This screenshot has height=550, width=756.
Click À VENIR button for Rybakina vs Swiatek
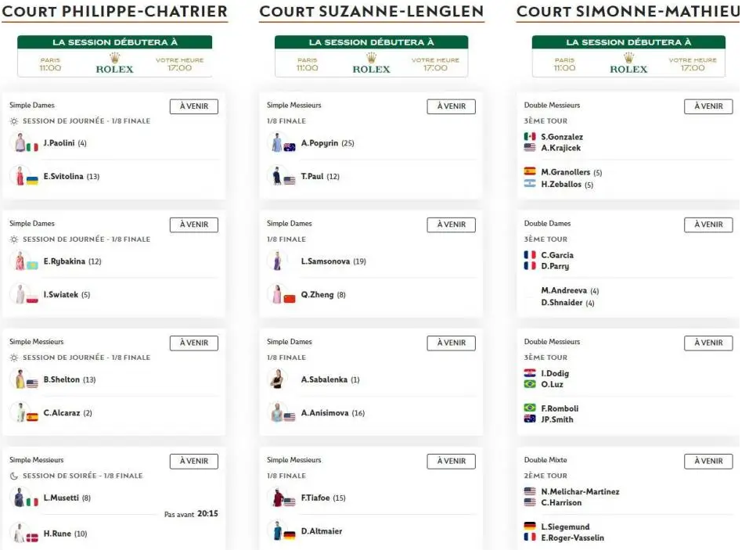coord(194,225)
